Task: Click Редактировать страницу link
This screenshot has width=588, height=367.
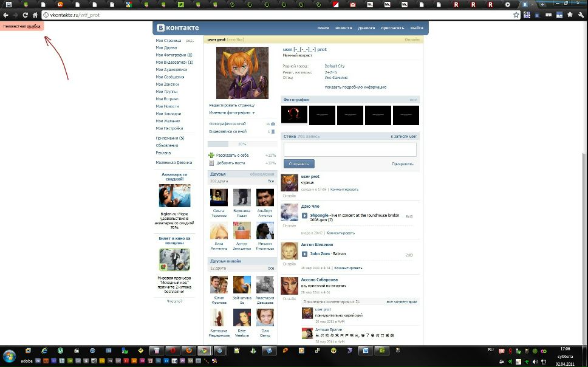Action: click(x=231, y=105)
